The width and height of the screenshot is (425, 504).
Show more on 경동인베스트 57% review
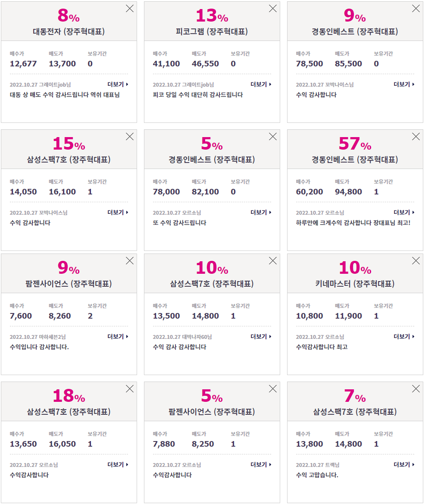click(404, 212)
